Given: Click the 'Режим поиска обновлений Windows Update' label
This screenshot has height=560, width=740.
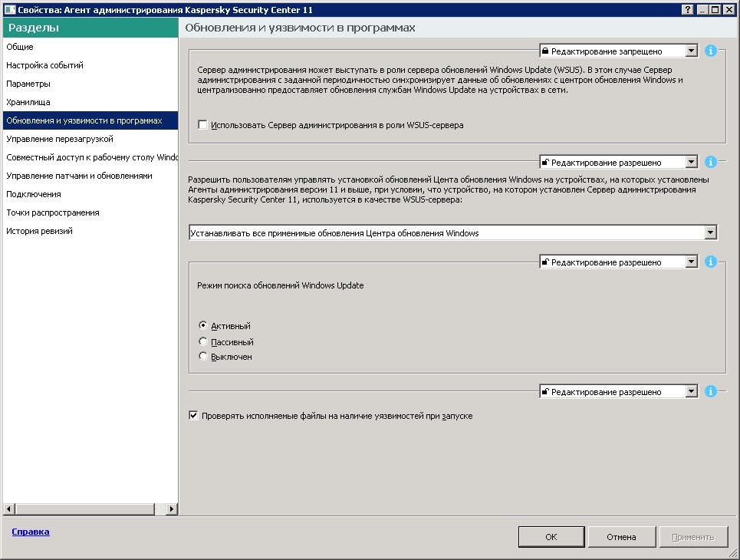Looking at the screenshot, I should click(281, 285).
